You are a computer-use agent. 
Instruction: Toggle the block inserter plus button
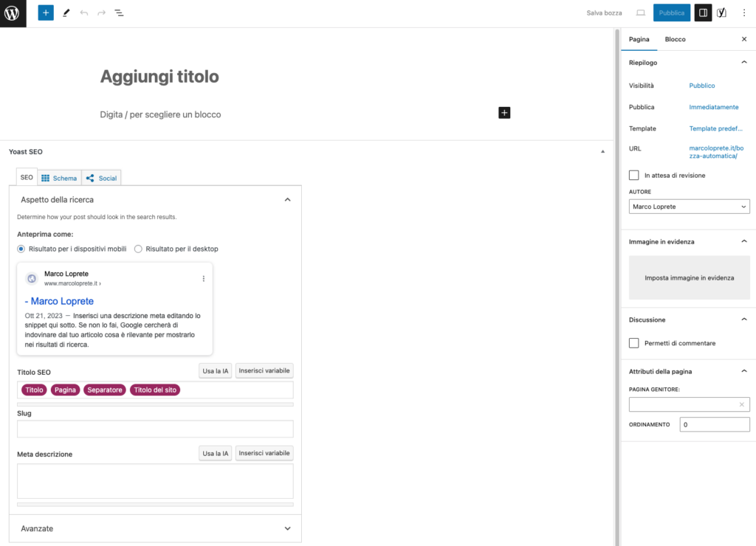pyautogui.click(x=46, y=13)
